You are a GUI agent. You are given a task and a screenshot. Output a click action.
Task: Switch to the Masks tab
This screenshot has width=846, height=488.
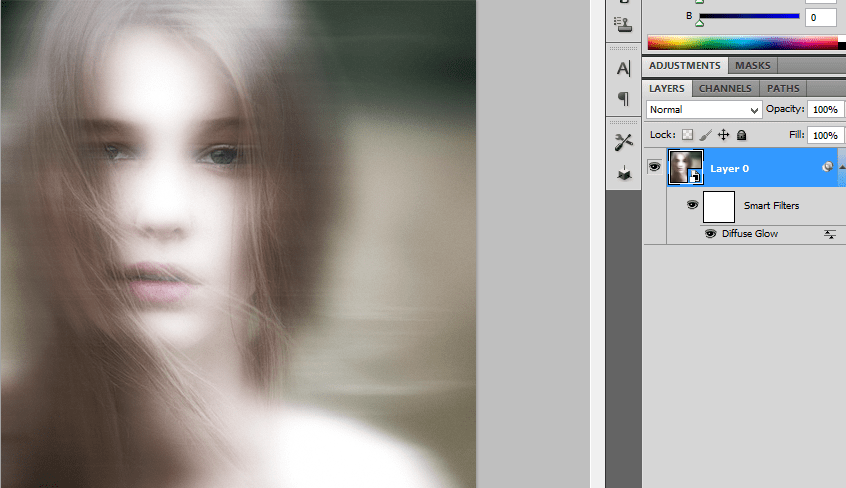tap(753, 66)
